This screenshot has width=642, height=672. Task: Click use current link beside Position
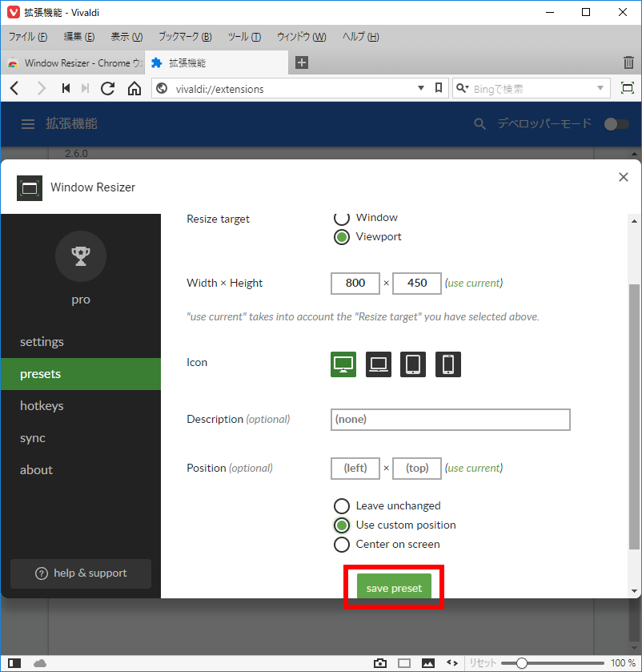[x=474, y=469]
